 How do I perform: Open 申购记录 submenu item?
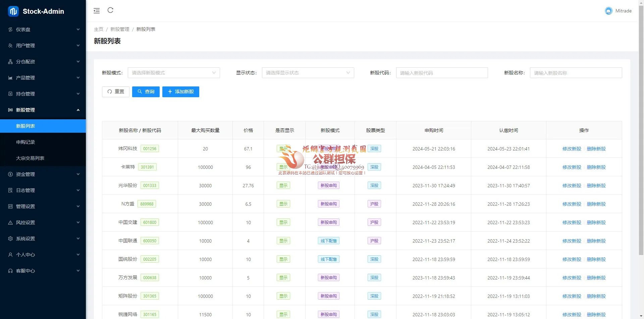pos(43,142)
